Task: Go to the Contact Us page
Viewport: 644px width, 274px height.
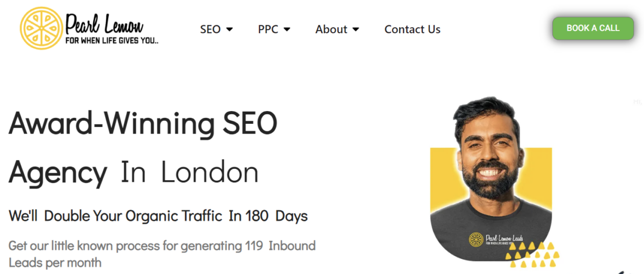Action: [x=412, y=29]
